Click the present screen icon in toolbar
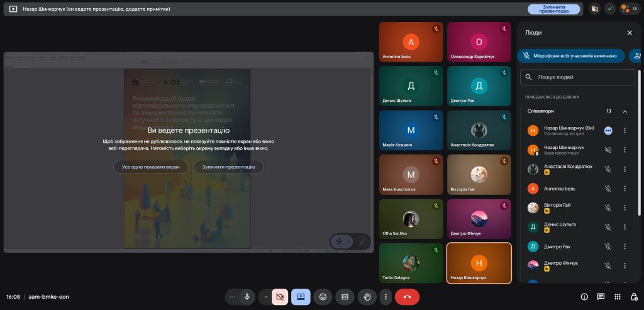Image resolution: width=644 pixels, height=310 pixels. [301, 296]
